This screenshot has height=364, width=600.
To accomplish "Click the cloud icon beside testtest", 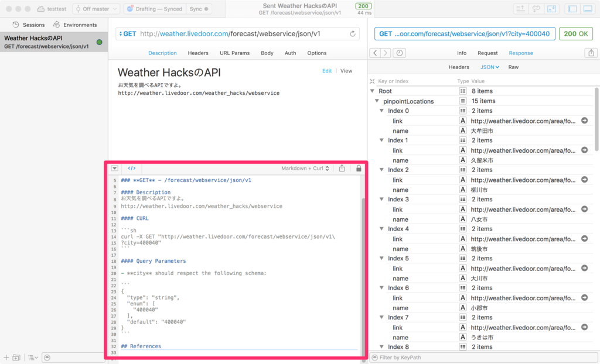I will [x=40, y=9].
